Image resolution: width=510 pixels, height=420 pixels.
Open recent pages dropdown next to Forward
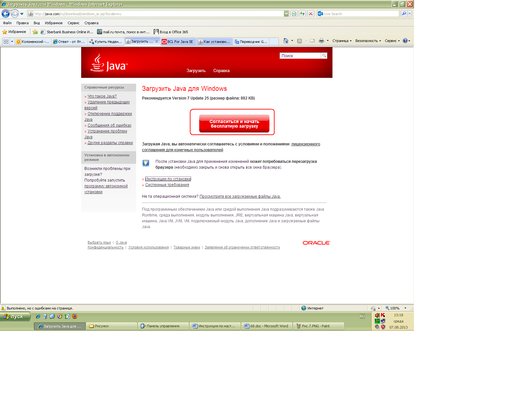(x=22, y=14)
